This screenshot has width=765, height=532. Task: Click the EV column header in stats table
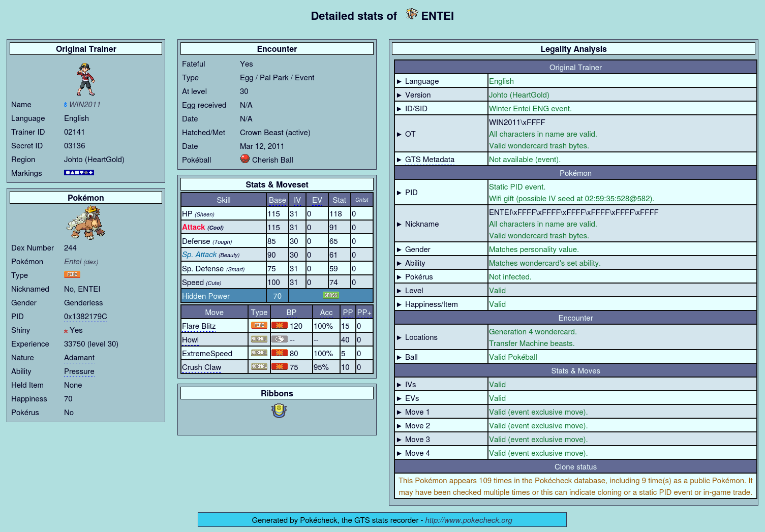(317, 200)
